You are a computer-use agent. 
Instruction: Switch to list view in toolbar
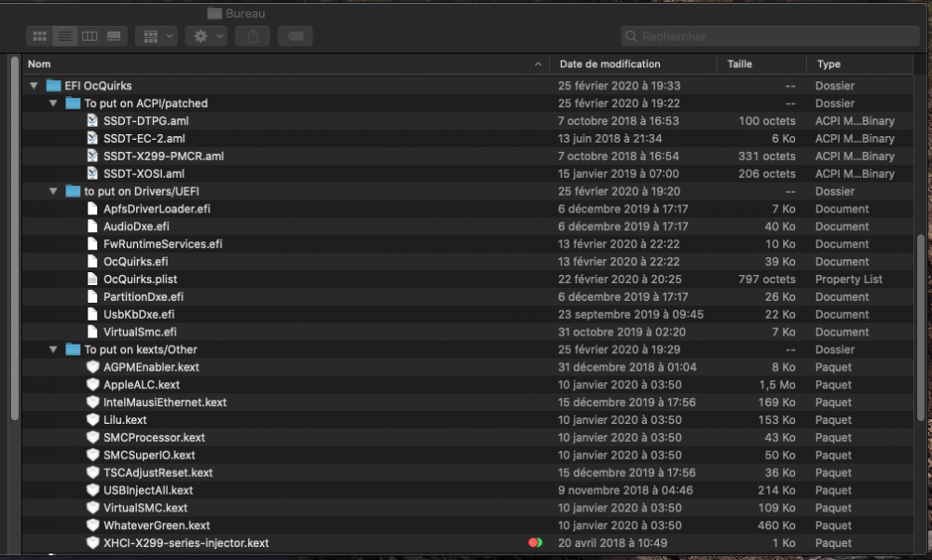coord(64,36)
